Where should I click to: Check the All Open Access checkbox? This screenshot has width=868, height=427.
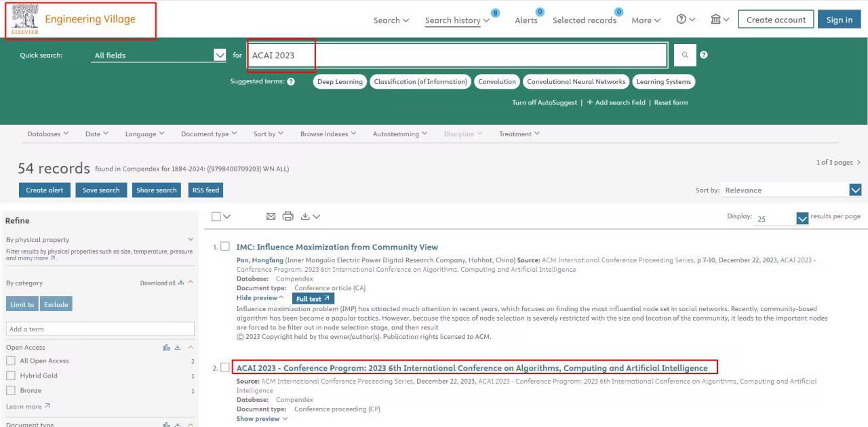(x=11, y=361)
